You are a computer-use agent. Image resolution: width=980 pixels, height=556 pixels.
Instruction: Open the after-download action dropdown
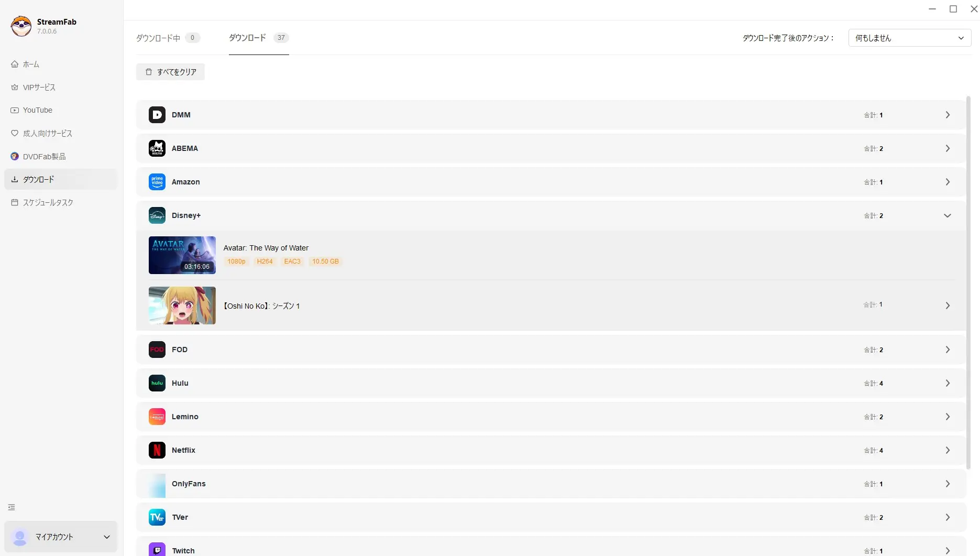pyautogui.click(x=910, y=38)
